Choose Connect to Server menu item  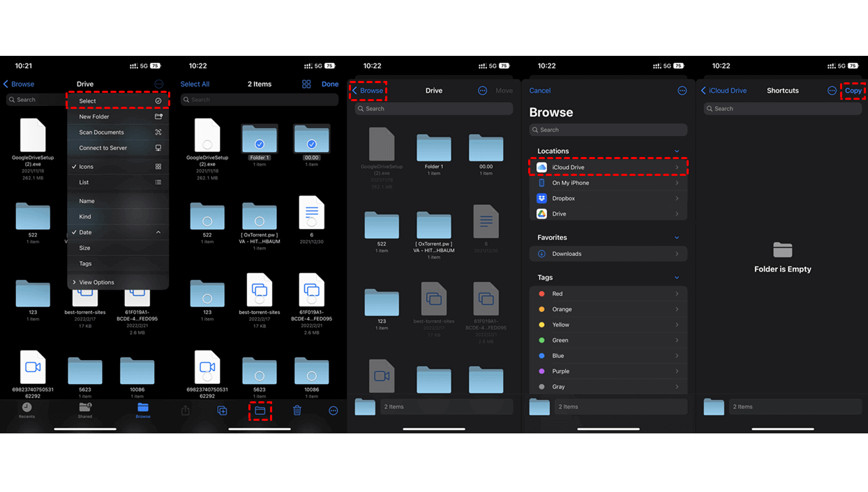[118, 148]
